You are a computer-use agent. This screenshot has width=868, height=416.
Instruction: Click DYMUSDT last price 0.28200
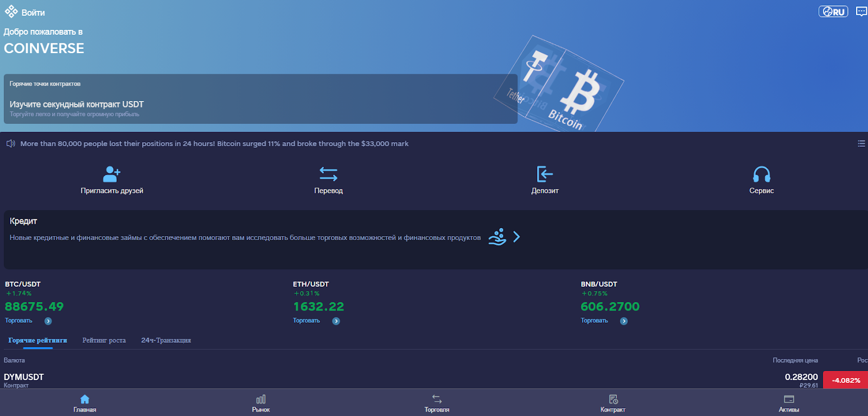click(x=801, y=377)
